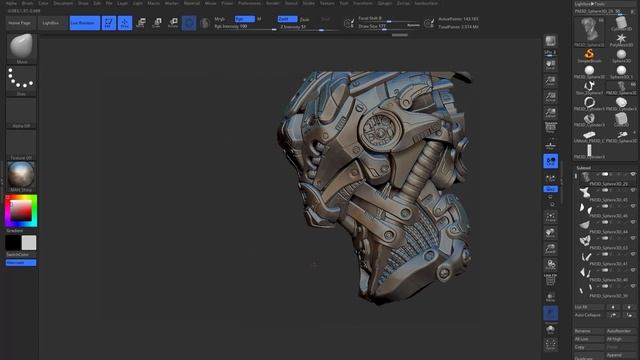Click the Auto Collapse button

tap(589, 315)
